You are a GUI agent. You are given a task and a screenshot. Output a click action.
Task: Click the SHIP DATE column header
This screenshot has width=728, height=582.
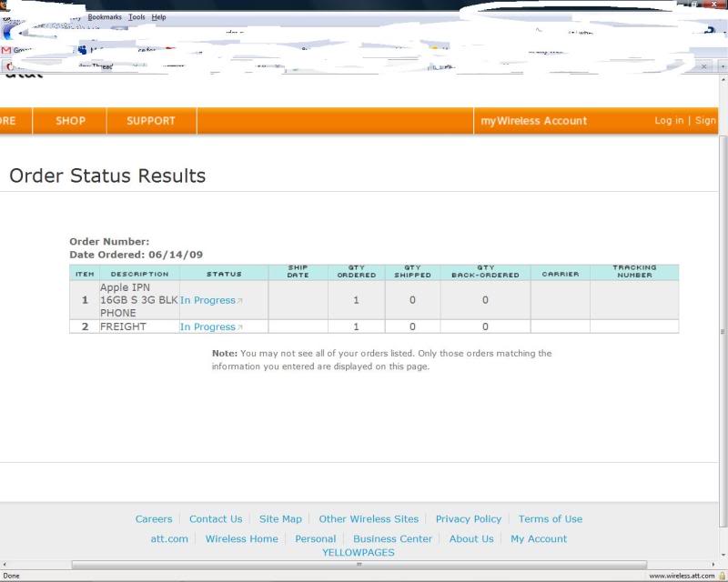pos(298,272)
